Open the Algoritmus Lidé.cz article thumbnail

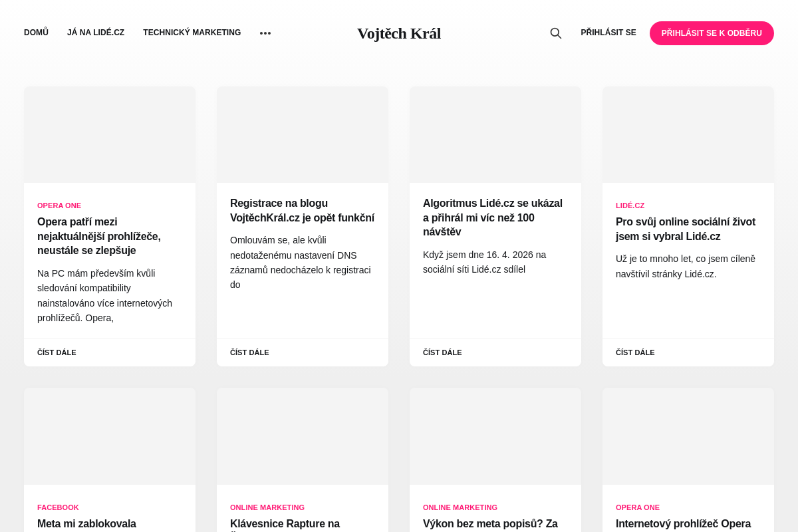(x=495, y=135)
